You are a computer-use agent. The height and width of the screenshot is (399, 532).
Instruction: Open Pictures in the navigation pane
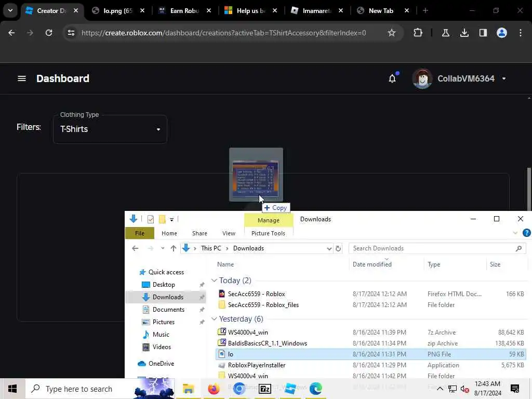[163, 322]
